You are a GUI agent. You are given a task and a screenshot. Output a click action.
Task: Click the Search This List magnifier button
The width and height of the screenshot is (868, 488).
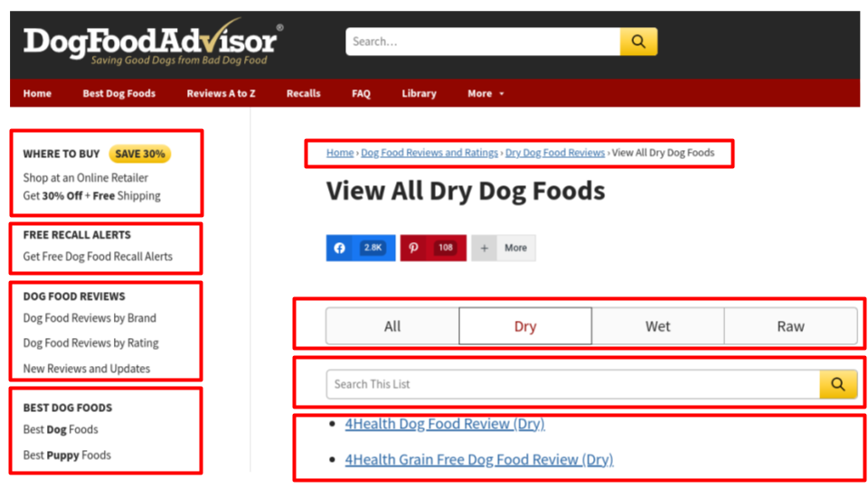838,384
